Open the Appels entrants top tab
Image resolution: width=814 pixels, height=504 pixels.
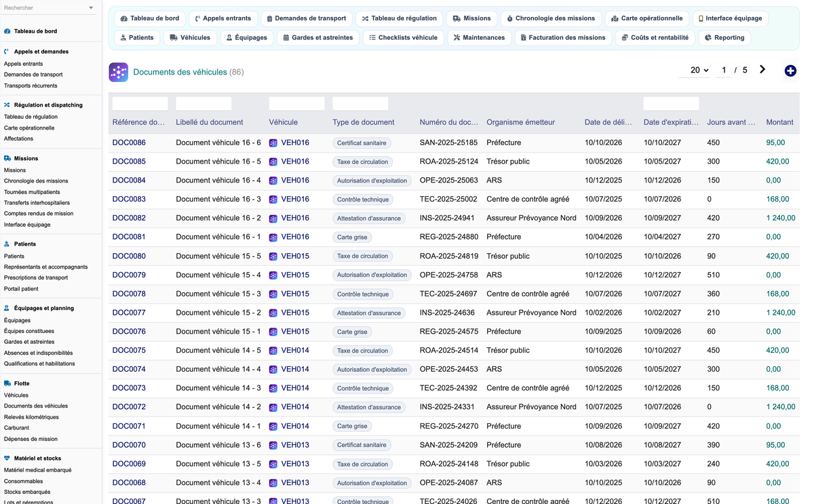pyautogui.click(x=222, y=18)
